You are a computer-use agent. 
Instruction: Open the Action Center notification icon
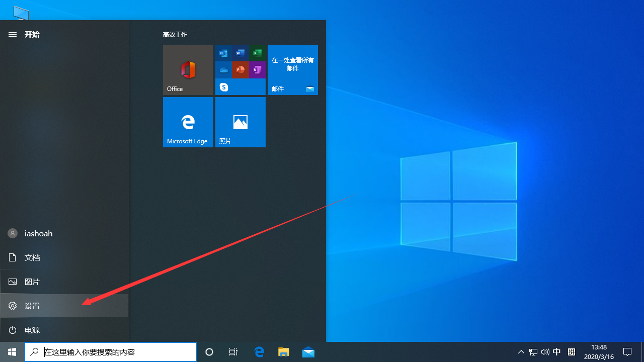(x=627, y=351)
